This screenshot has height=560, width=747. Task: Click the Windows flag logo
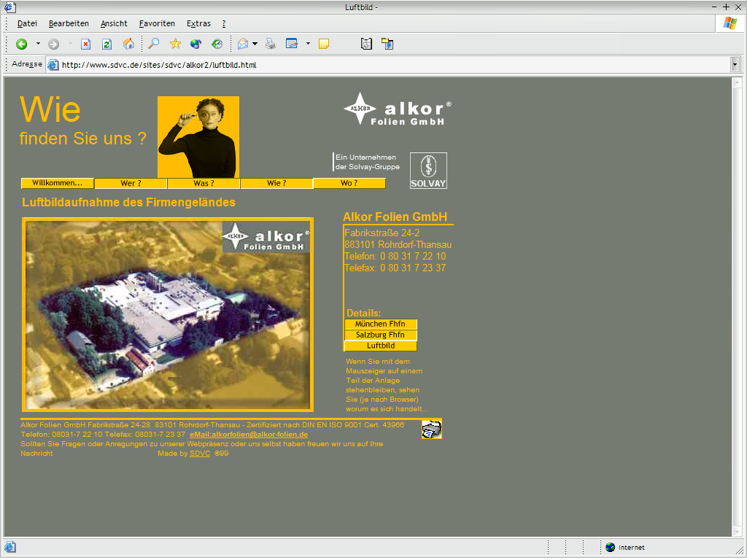pyautogui.click(x=729, y=23)
